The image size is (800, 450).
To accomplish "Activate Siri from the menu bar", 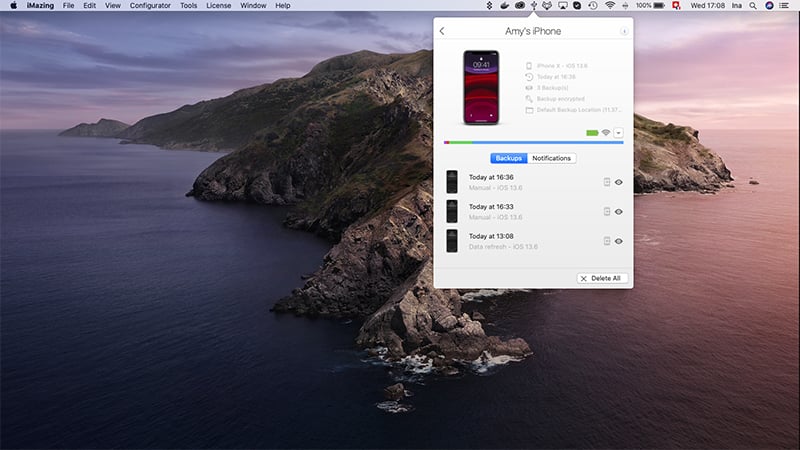I will (x=769, y=6).
